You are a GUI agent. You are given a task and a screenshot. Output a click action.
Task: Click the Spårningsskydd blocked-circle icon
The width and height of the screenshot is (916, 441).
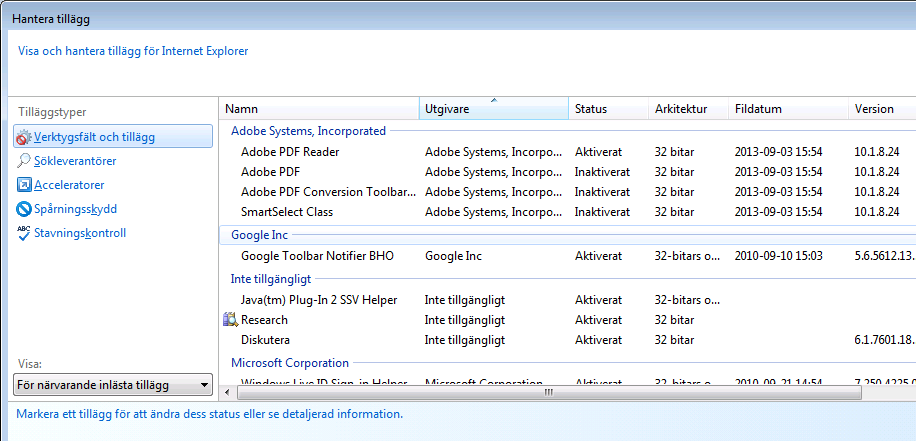(24, 209)
